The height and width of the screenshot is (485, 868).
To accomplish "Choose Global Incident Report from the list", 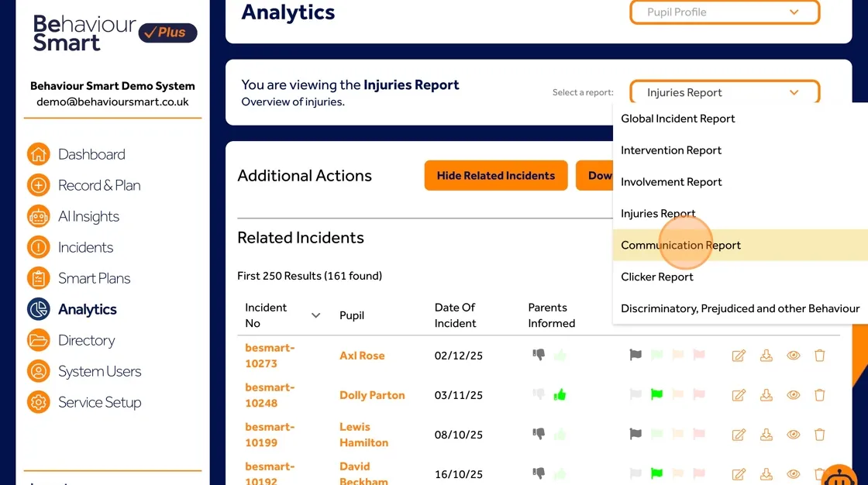I will tap(677, 119).
